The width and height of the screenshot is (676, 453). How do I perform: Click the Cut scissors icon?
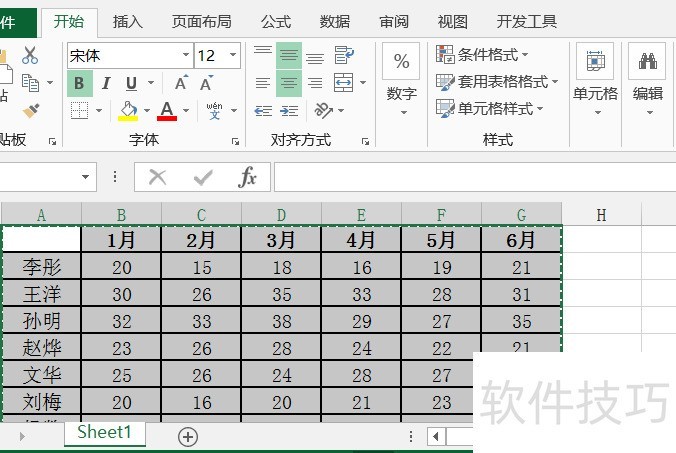30,55
